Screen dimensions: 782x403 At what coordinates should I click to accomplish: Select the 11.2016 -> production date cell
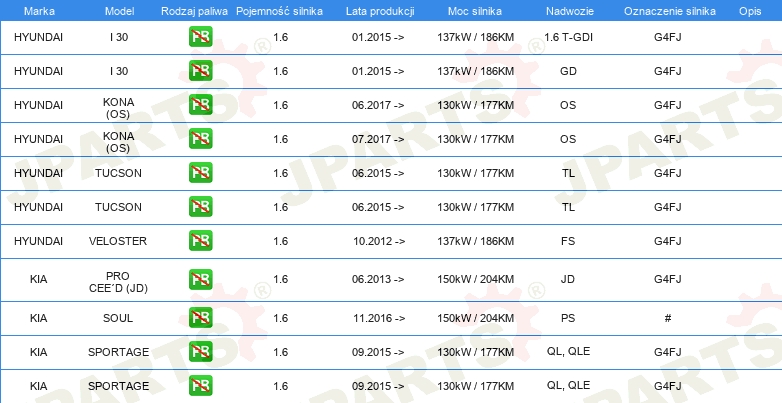[379, 318]
